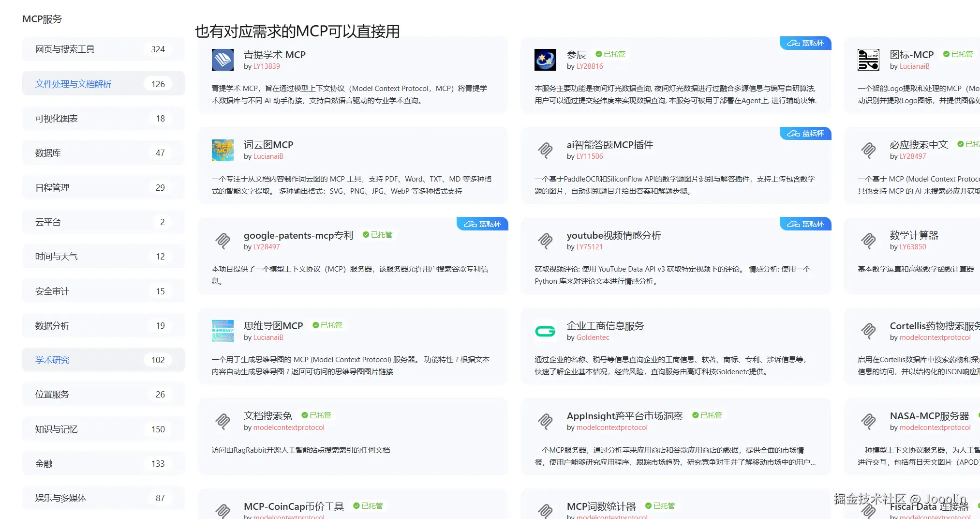Viewport: 980px width, 519px height.
Task: Click the 数学计算器 card title
Action: click(x=914, y=235)
